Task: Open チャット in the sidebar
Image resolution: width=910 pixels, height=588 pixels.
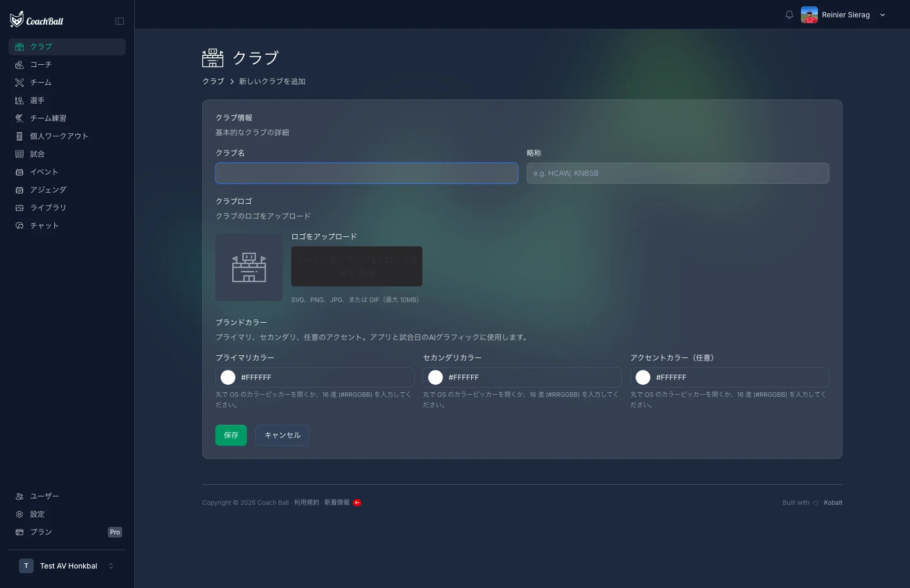Action: (x=67, y=225)
